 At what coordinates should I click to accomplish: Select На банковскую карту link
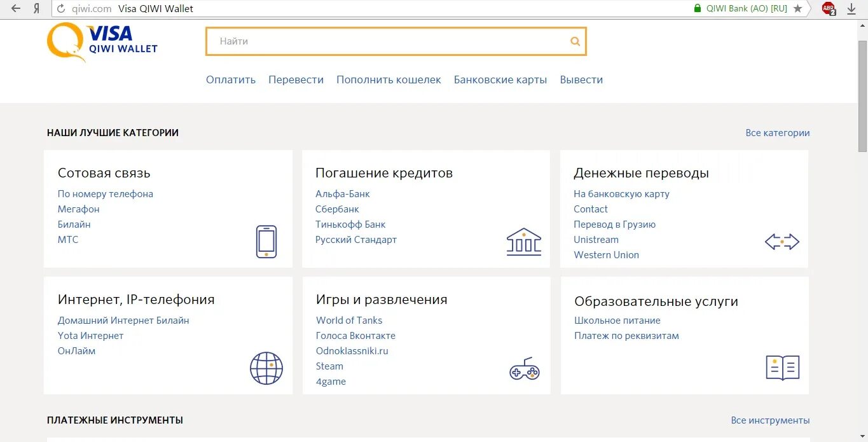tap(621, 194)
